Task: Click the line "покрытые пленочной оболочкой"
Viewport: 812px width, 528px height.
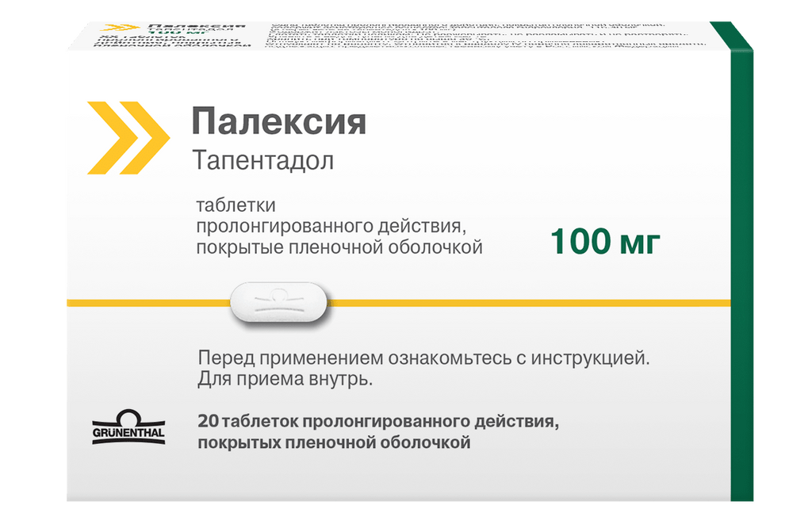Action: coord(339,247)
